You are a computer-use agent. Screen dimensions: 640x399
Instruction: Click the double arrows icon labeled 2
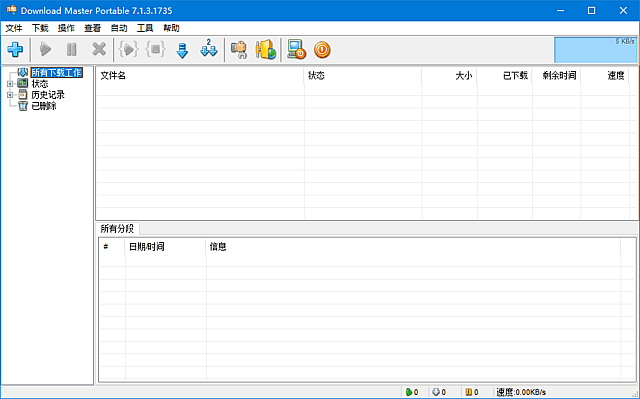[x=209, y=49]
